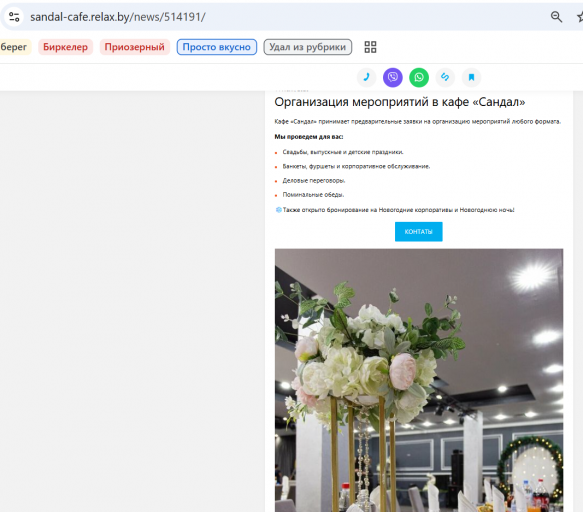Click the intro sentence 'Кафе «Сандал» принимает предварительные заявки'
This screenshot has width=583, height=512.
pyautogui.click(x=418, y=122)
